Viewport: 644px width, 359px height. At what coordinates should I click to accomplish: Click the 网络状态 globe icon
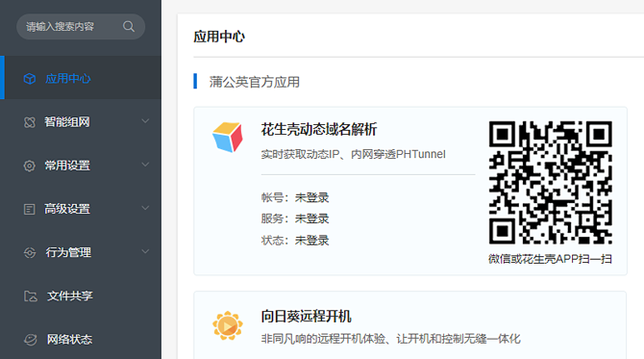pyautogui.click(x=31, y=340)
